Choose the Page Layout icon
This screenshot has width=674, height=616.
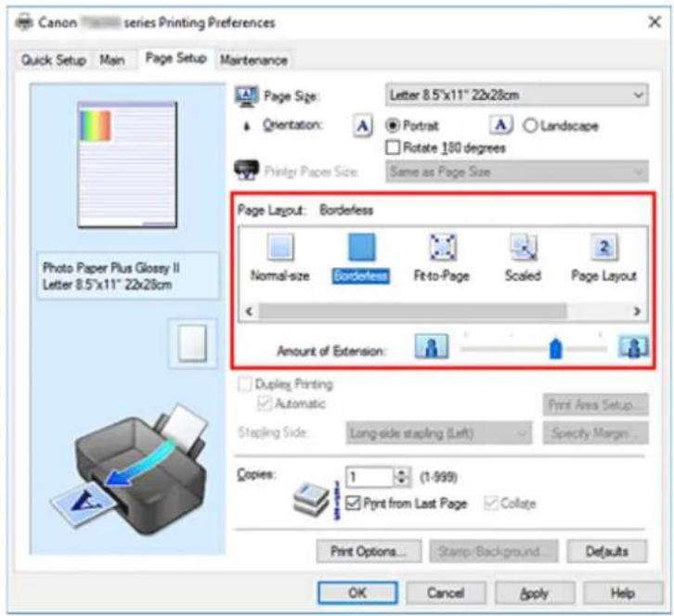tap(604, 247)
